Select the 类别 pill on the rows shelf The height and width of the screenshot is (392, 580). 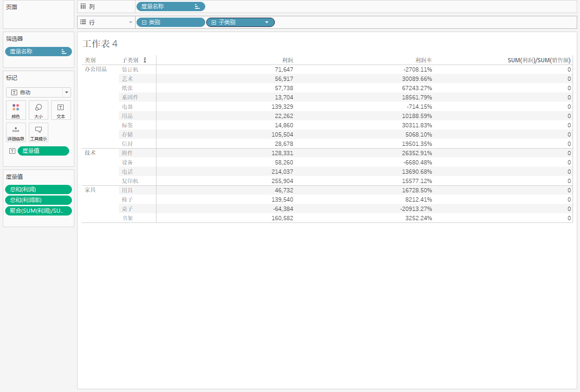(170, 22)
